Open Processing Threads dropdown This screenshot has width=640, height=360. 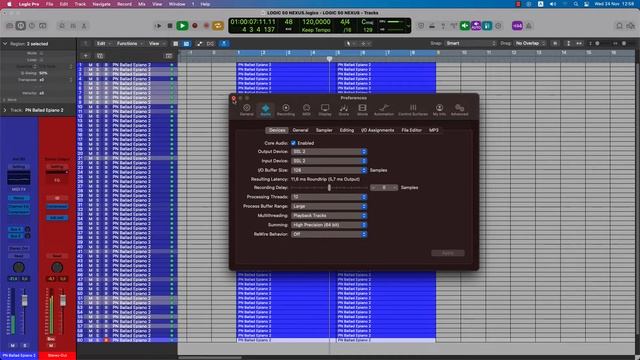(329, 197)
